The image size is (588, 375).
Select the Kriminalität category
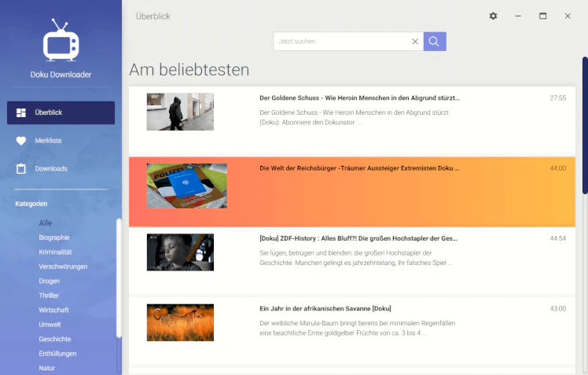[55, 252]
